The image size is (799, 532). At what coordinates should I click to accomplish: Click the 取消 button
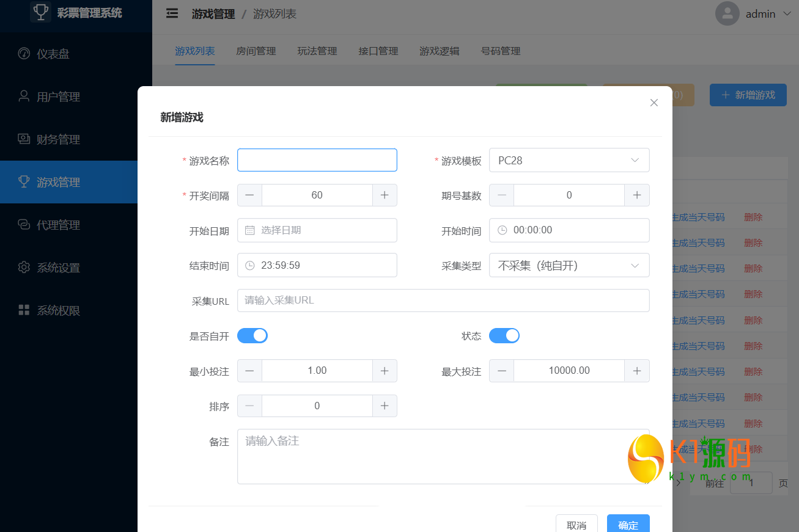pos(576,525)
